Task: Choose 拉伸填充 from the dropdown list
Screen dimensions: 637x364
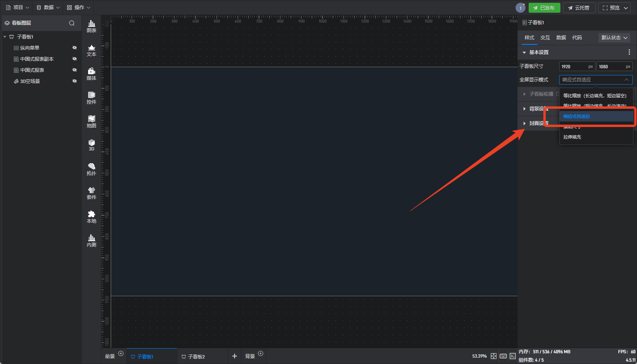Action: (x=572, y=137)
